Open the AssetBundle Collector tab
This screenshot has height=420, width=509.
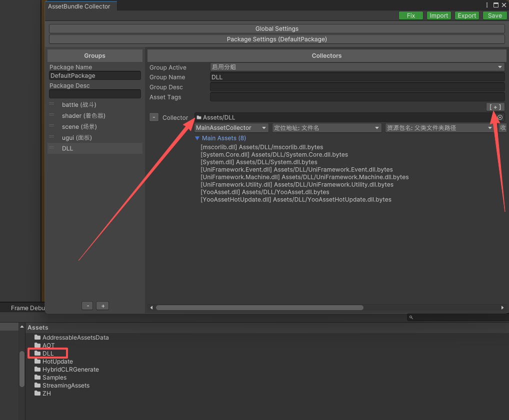coord(79,6)
